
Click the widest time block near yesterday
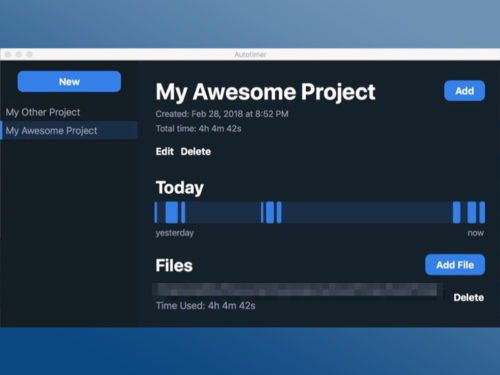(172, 212)
